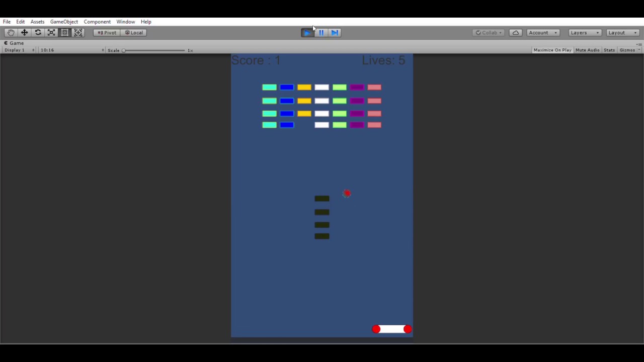The height and width of the screenshot is (362, 644).
Task: Toggle Local handle rotation
Action: [134, 33]
